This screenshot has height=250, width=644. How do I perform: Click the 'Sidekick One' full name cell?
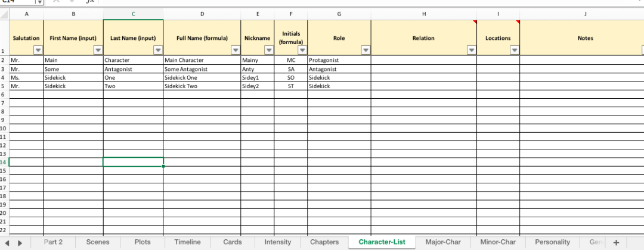[202, 77]
